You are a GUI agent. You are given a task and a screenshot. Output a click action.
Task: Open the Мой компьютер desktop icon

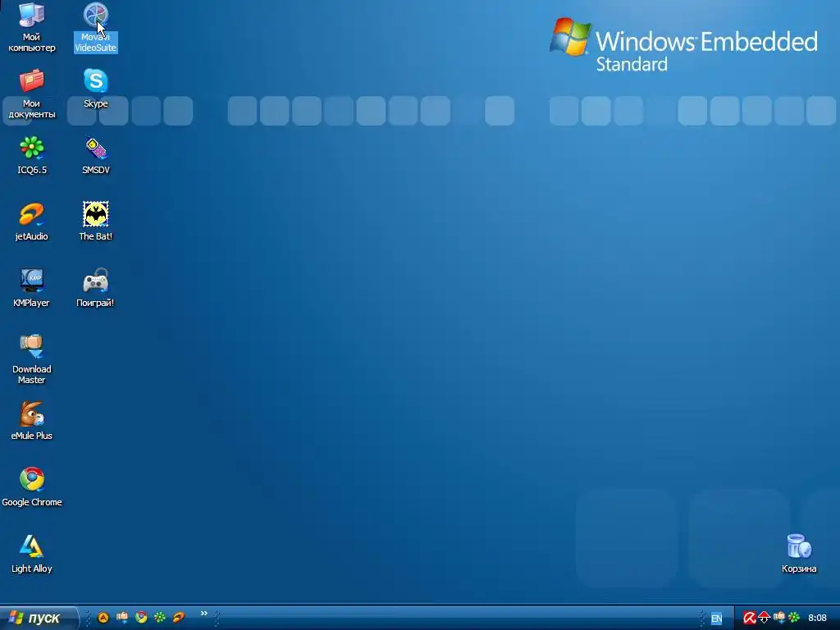tap(32, 27)
